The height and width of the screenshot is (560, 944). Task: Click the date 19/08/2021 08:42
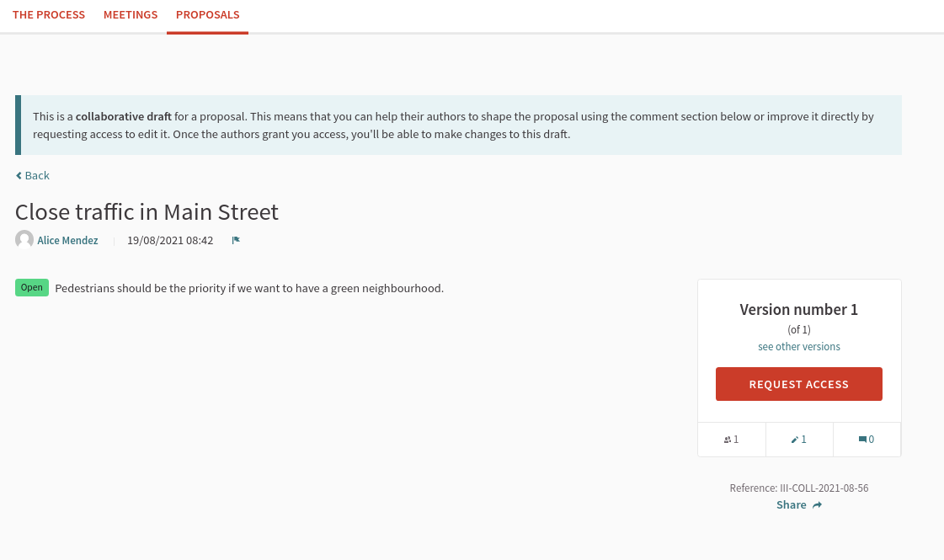pyautogui.click(x=170, y=240)
